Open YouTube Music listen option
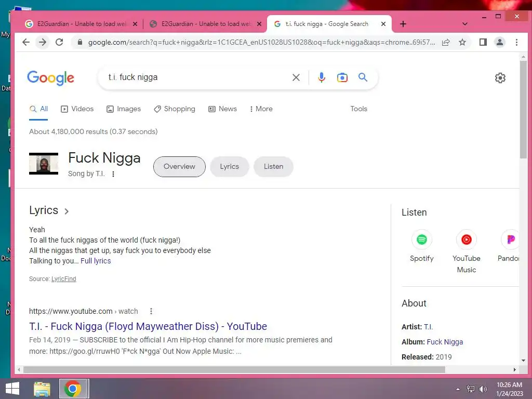 click(467, 251)
